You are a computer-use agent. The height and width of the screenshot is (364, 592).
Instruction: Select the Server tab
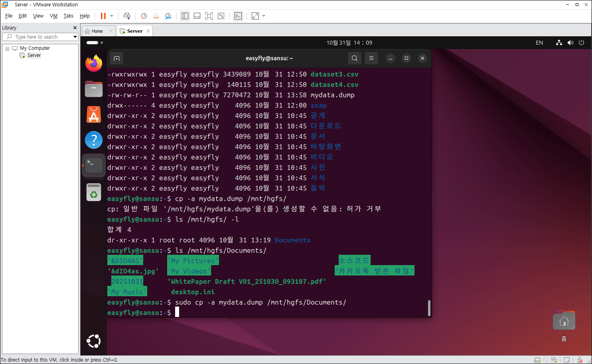(x=135, y=31)
